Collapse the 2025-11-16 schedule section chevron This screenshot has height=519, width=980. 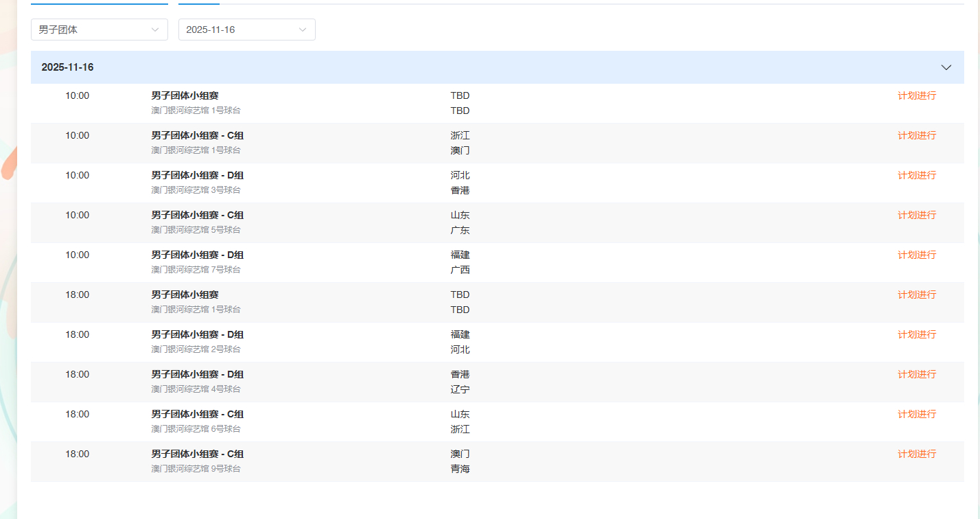click(x=946, y=67)
